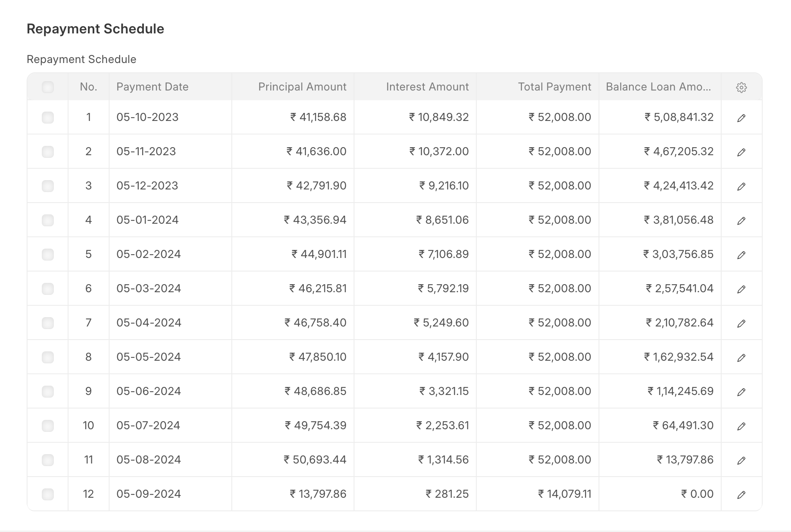Screen dimensions: 791x532
Task: Edit row 5 with interest ₹7,106.89
Action: tap(742, 254)
